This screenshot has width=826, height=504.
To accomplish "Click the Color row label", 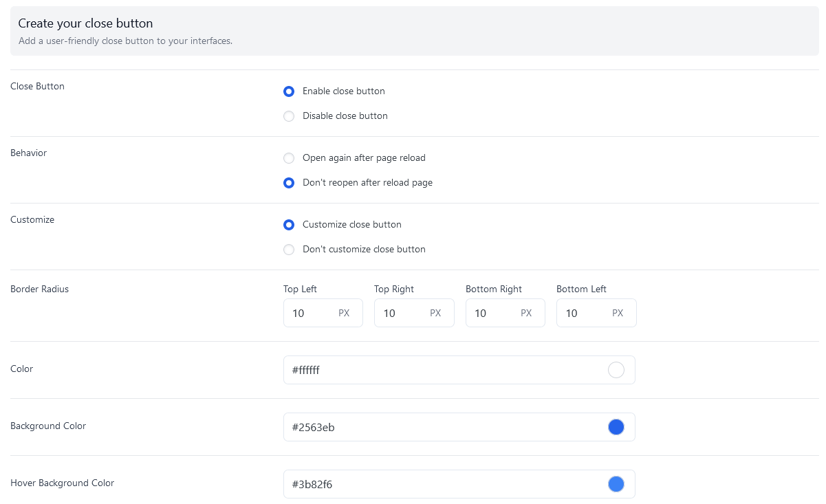I will (22, 369).
